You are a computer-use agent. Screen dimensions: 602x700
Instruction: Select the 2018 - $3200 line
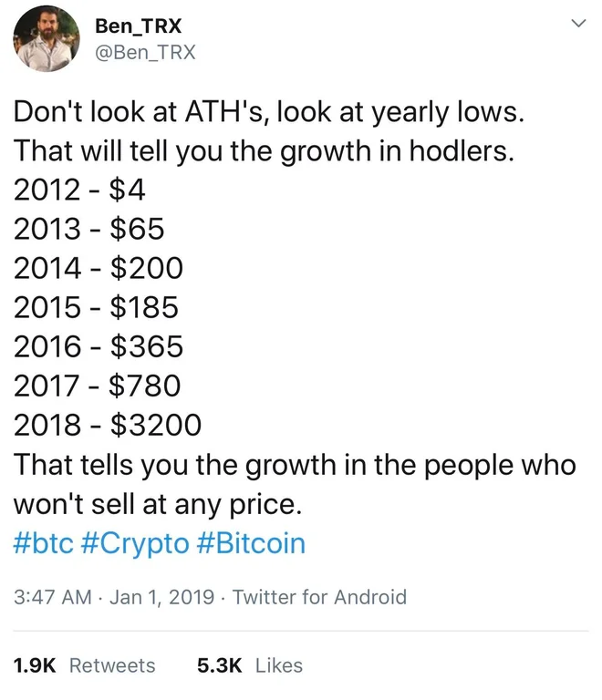108,425
